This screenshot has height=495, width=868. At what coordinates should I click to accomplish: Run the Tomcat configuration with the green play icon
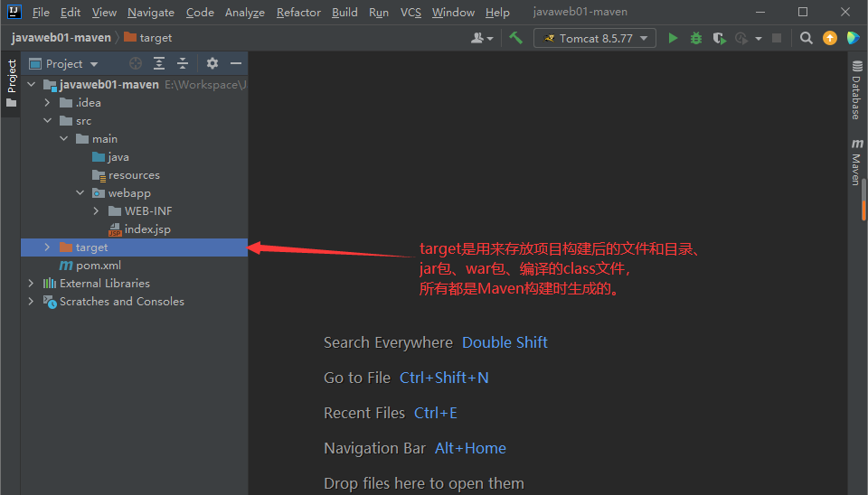pyautogui.click(x=673, y=38)
